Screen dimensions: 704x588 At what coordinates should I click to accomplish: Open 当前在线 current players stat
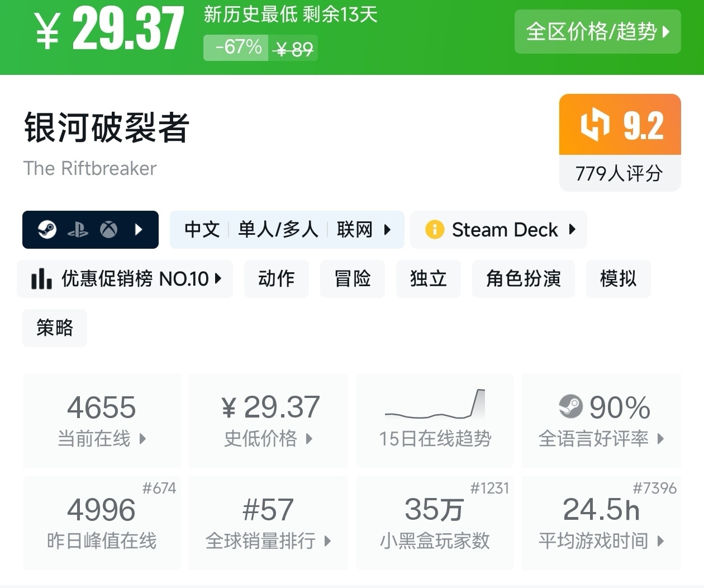click(x=102, y=420)
